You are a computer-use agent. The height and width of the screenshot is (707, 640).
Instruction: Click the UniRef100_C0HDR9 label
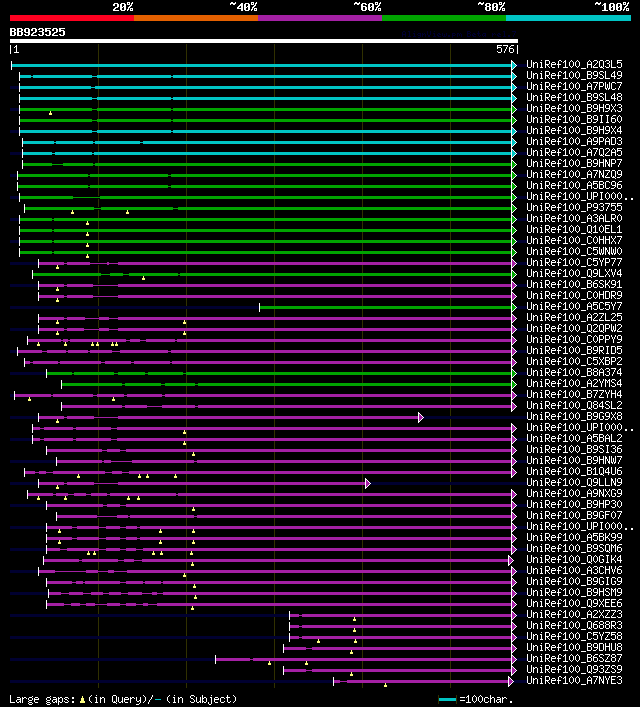[574, 295]
